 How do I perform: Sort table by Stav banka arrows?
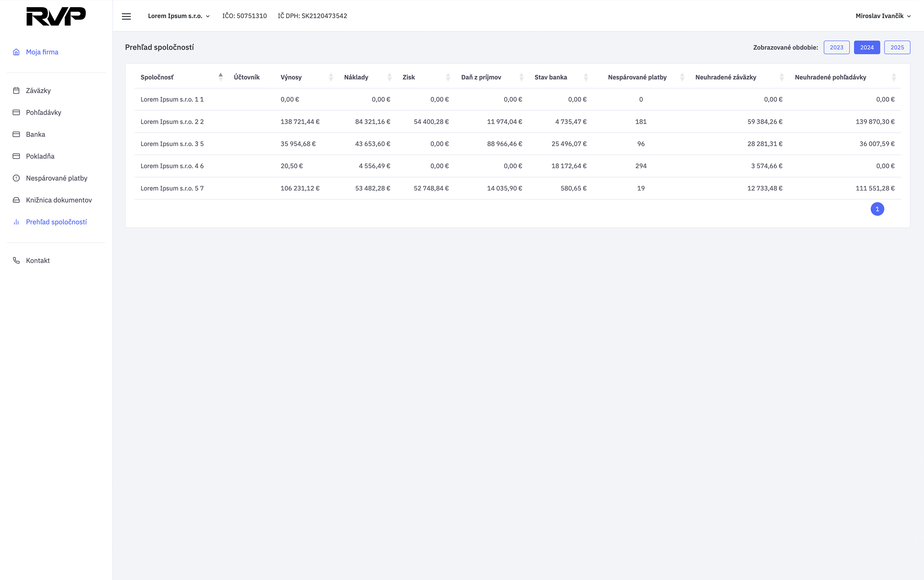pyautogui.click(x=586, y=77)
